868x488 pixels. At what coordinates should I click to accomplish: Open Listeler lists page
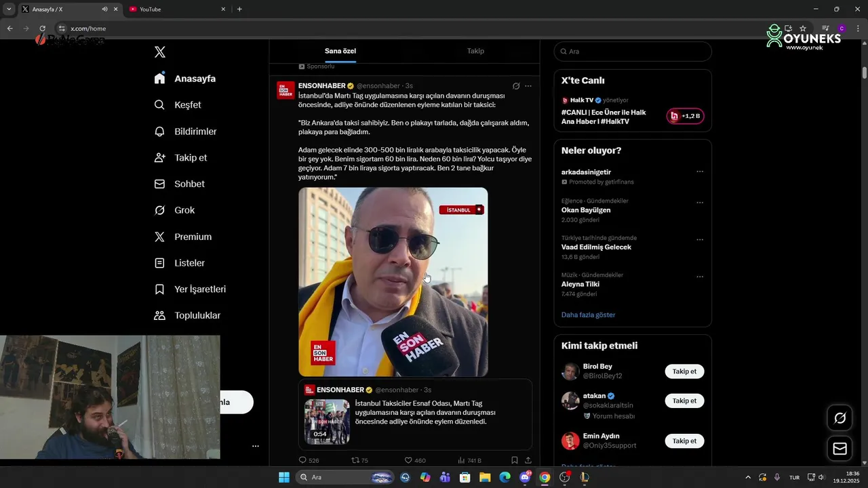click(179, 263)
